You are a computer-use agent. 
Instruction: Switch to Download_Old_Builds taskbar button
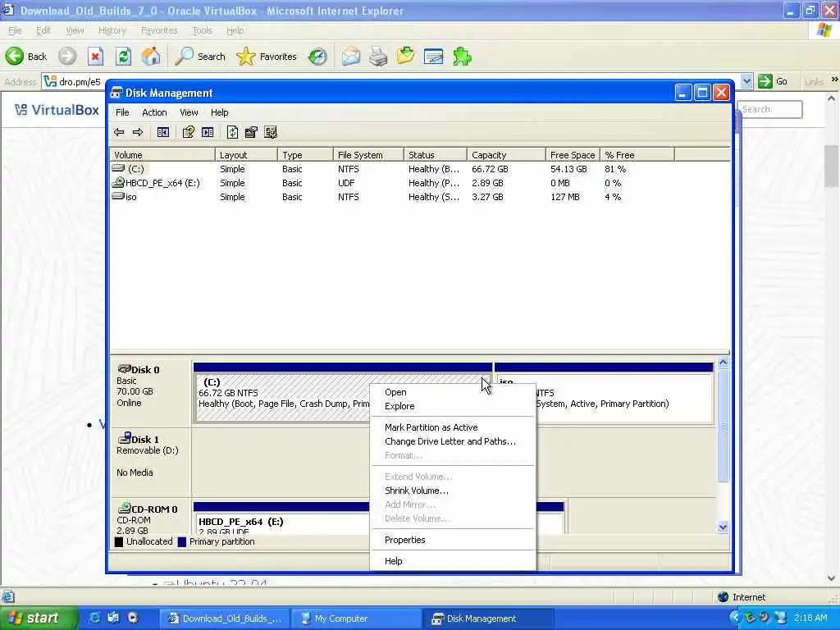pos(225,619)
